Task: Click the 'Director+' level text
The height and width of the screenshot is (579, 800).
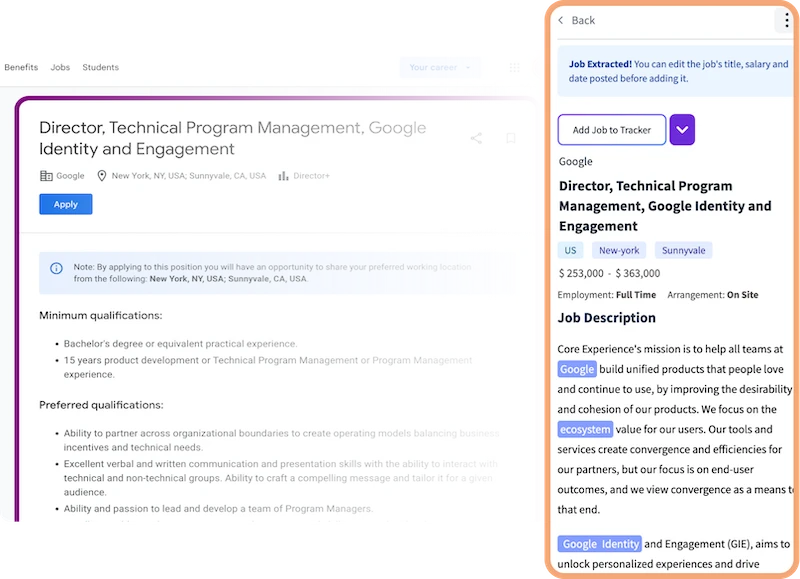Action: [311, 176]
